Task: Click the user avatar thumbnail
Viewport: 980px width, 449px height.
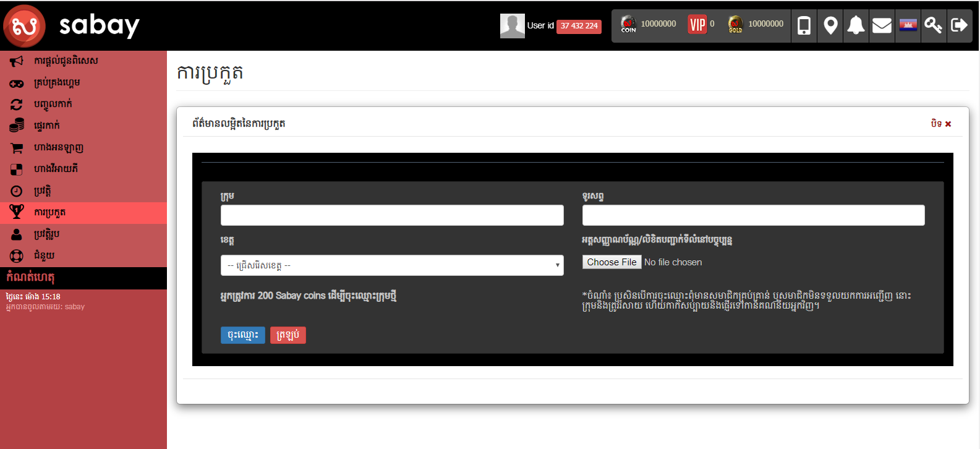Action: pyautogui.click(x=512, y=26)
